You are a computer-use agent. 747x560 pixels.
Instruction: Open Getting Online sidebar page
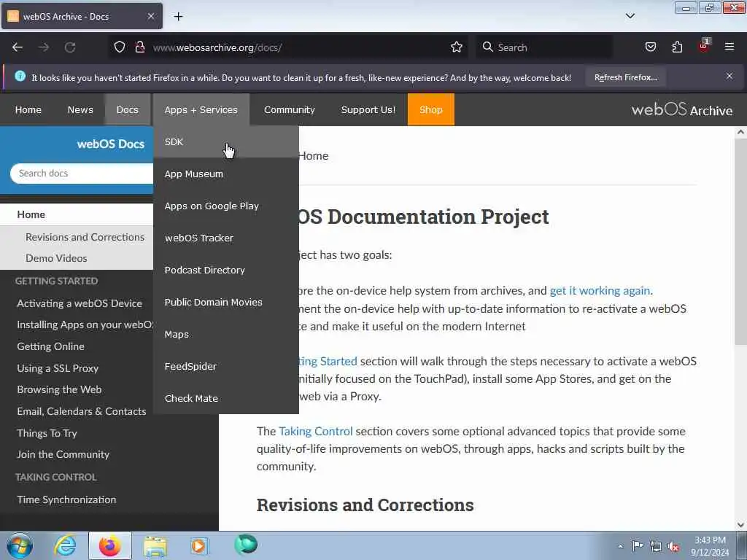[x=50, y=346]
